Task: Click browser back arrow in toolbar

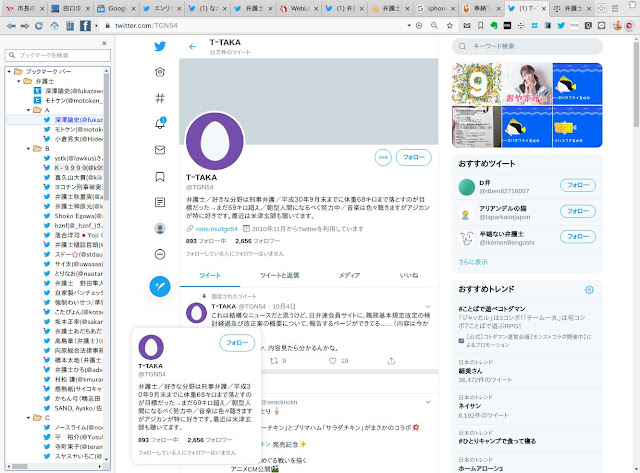Action: pyautogui.click(x=11, y=26)
